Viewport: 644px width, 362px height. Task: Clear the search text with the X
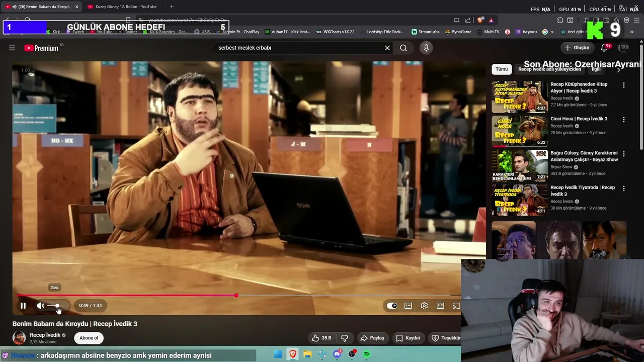pos(387,48)
